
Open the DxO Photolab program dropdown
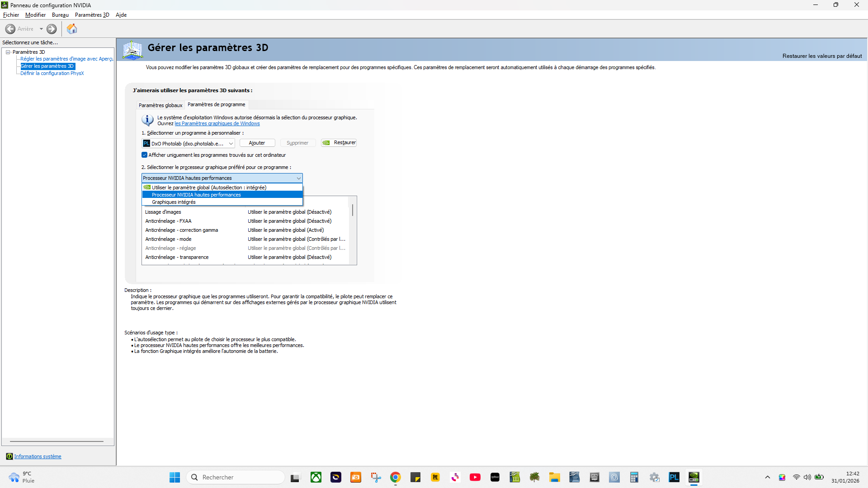point(188,143)
